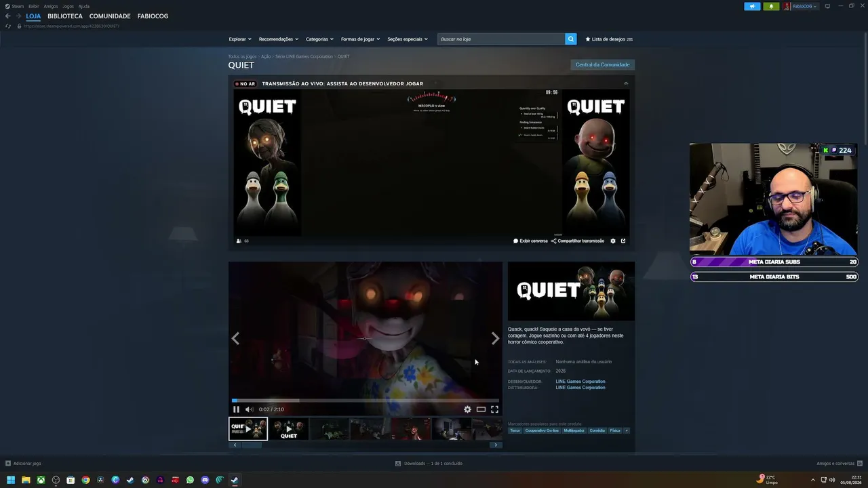Seek along the trailer progress bar
Image resolution: width=868 pixels, height=488 pixels.
click(366, 401)
